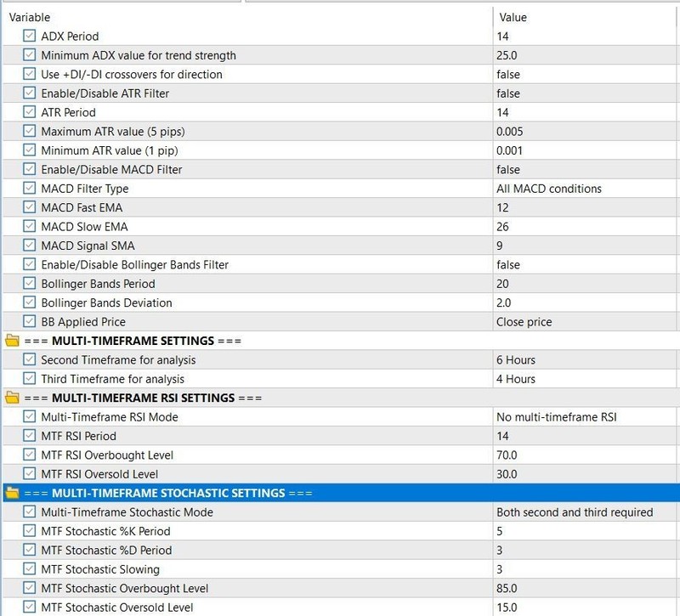Change Second Timeframe value '6 Hours'
The height and width of the screenshot is (616, 680).
[x=586, y=359]
